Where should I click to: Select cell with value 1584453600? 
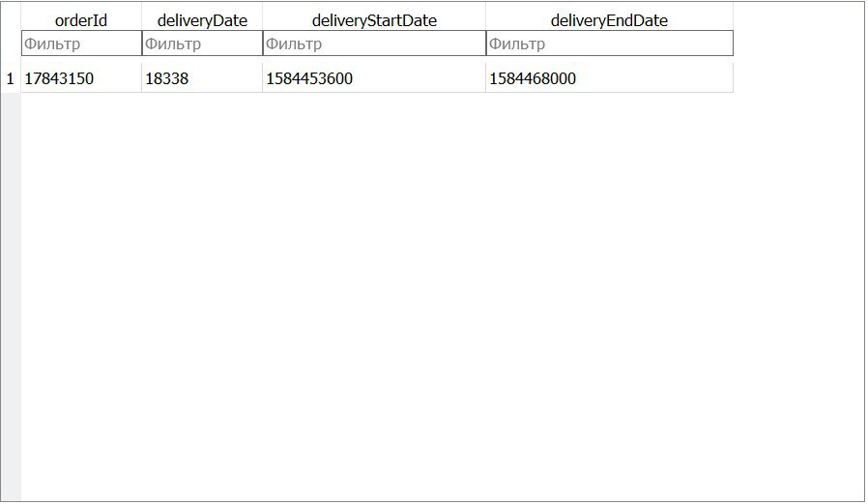(374, 78)
